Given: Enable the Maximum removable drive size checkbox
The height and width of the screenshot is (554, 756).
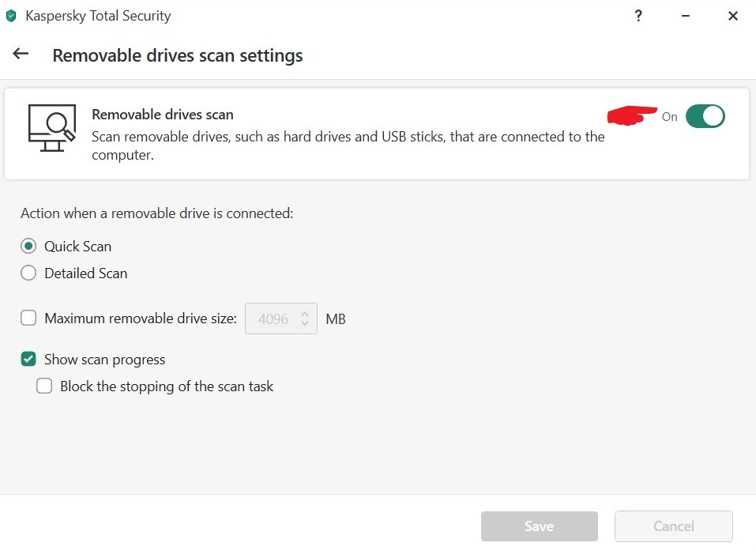Looking at the screenshot, I should 28,318.
